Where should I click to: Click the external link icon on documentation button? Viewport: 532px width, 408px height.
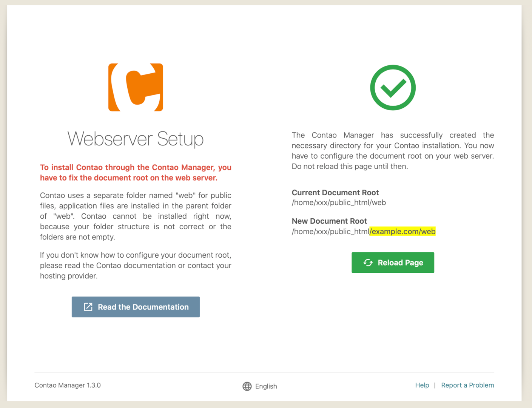88,307
